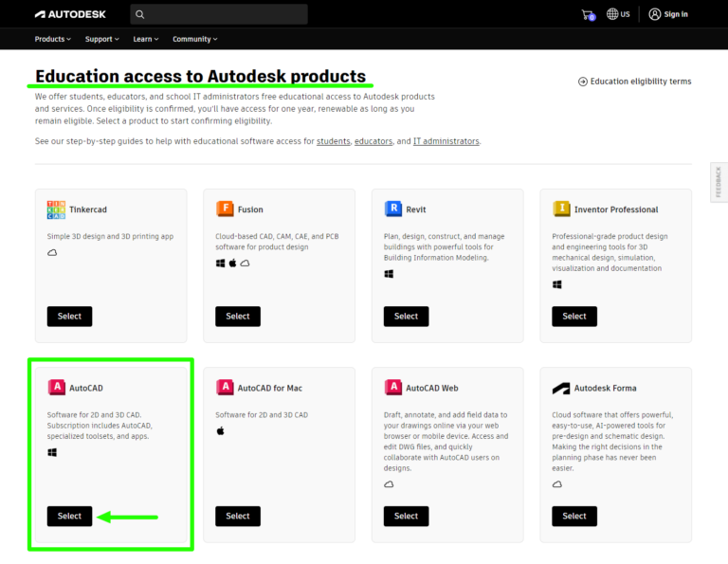728x564 pixels.
Task: Click into the header search field
Action: pos(219,14)
